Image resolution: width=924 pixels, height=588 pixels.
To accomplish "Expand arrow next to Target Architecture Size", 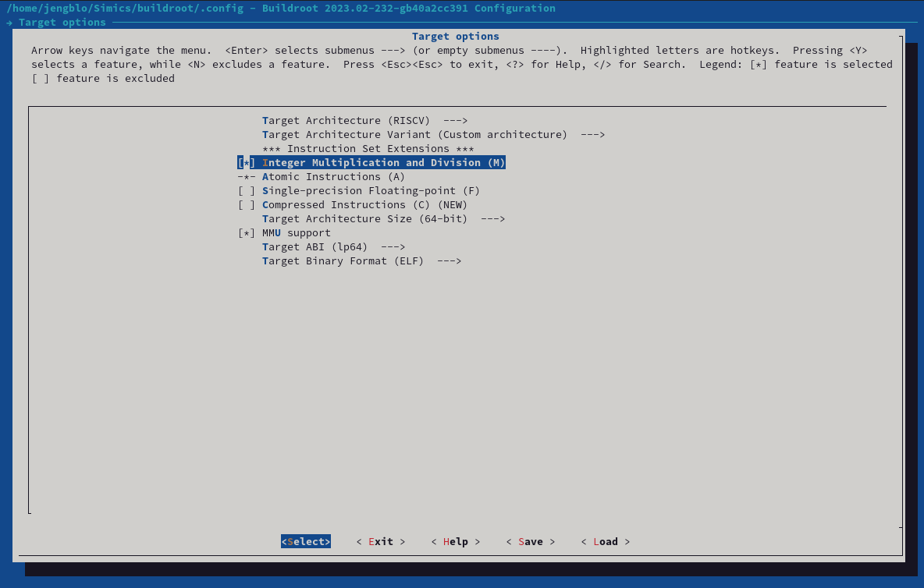I will [492, 219].
